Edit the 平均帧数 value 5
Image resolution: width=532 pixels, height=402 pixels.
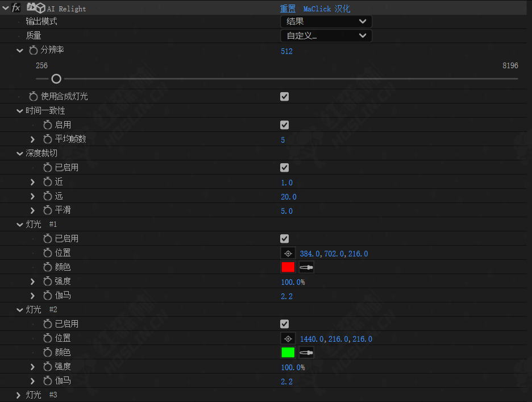[x=282, y=140]
